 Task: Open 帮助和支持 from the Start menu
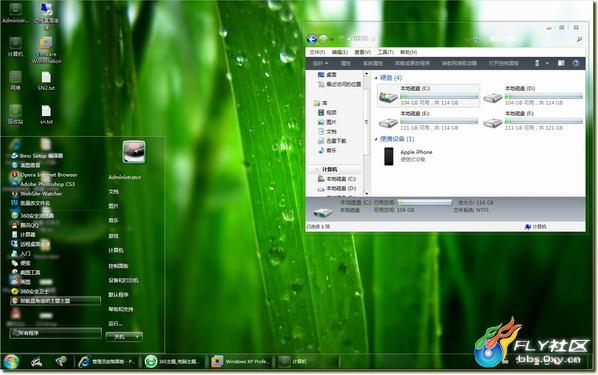121,309
